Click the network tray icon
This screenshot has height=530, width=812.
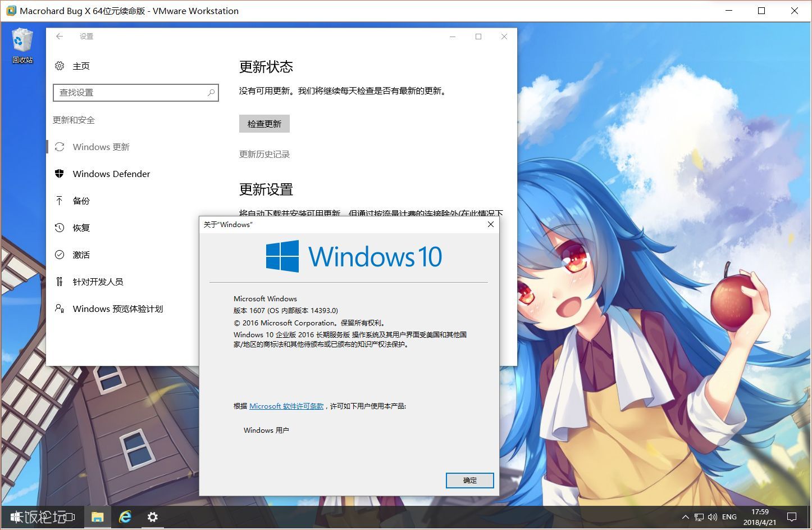point(699,517)
